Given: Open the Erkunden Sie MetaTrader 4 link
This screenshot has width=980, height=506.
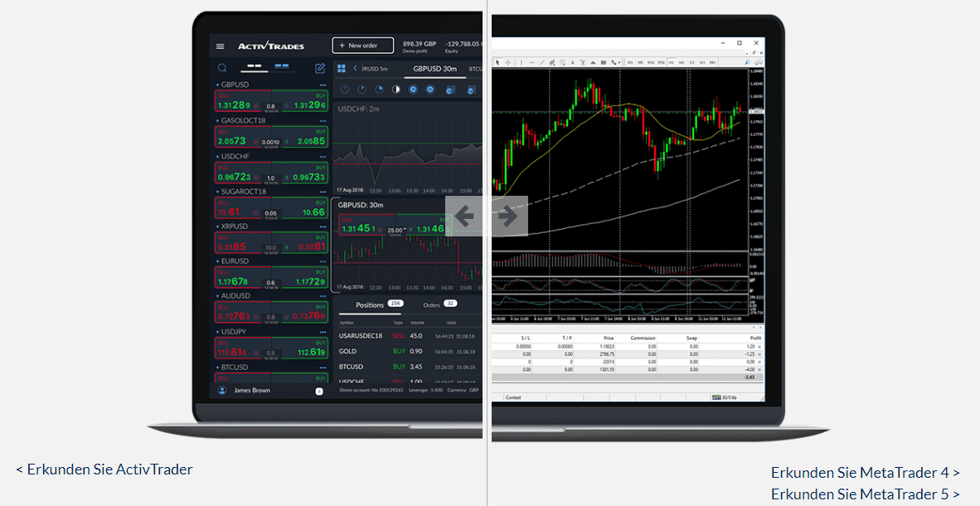Looking at the screenshot, I should pyautogui.click(x=865, y=472).
